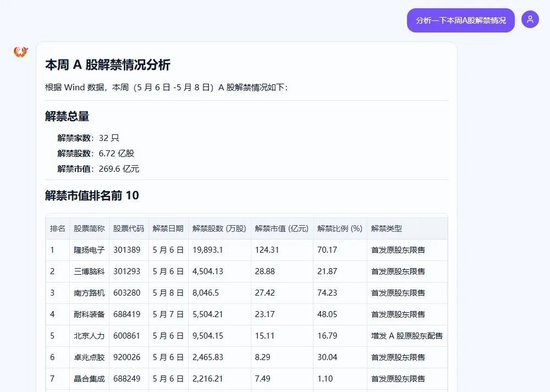The height and width of the screenshot is (392, 550).
Task: Click the ratio value 70.17
Action: [x=327, y=250]
